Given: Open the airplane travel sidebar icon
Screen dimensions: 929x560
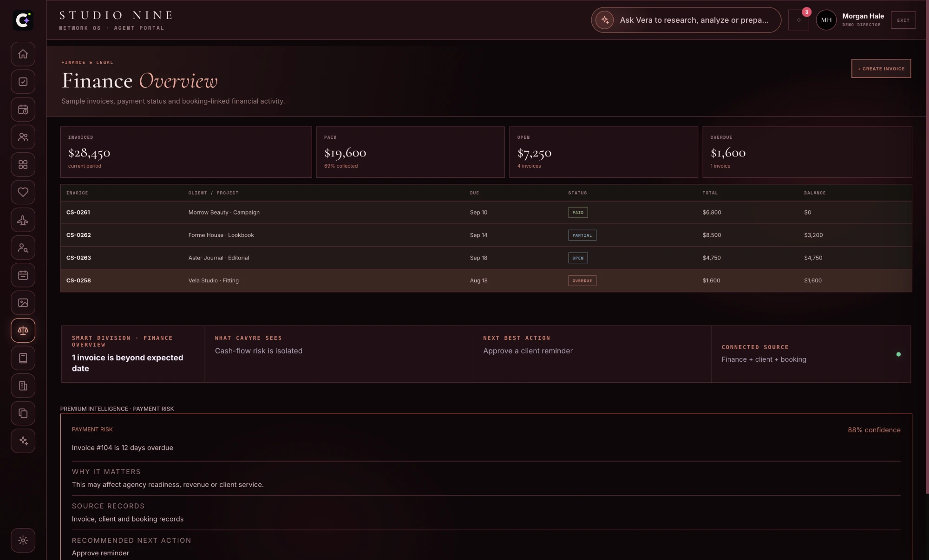Looking at the screenshot, I should point(23,220).
